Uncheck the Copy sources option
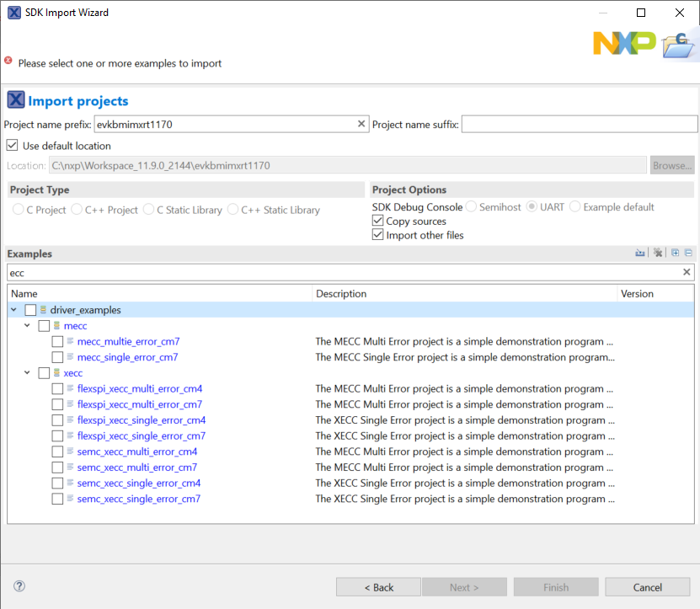Screen dimensions: 700x609 [378, 221]
